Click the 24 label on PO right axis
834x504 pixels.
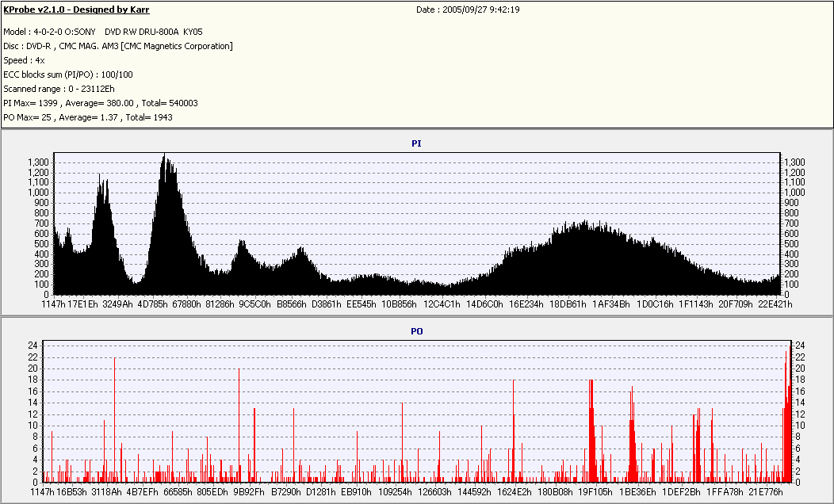pyautogui.click(x=801, y=346)
